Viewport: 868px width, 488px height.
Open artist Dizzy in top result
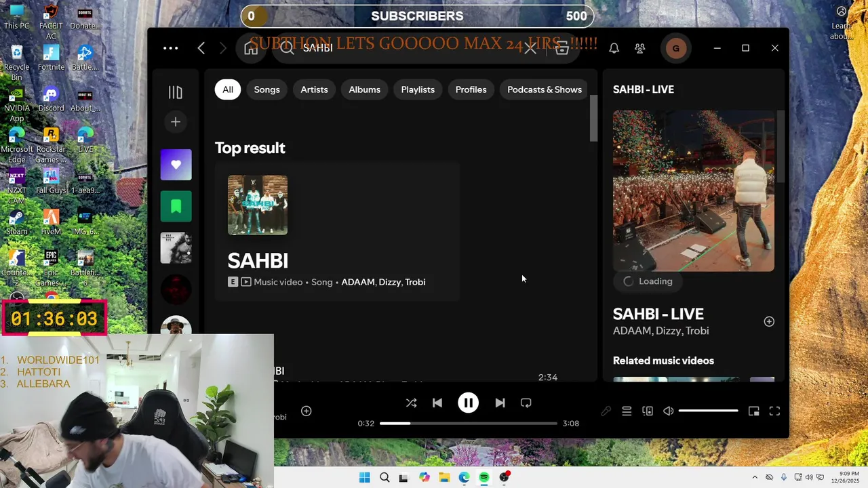click(x=390, y=282)
